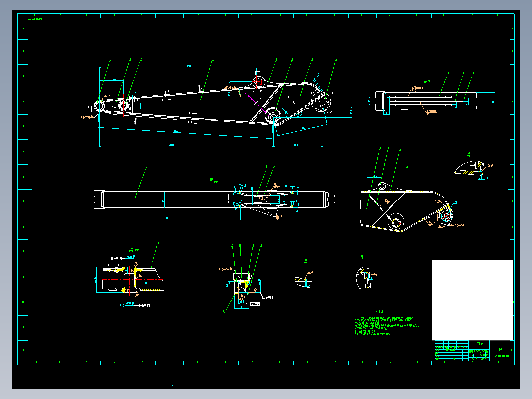Click the small red circle atop bracket detail
Viewport: 532px width, 399px height.
click(x=382, y=186)
